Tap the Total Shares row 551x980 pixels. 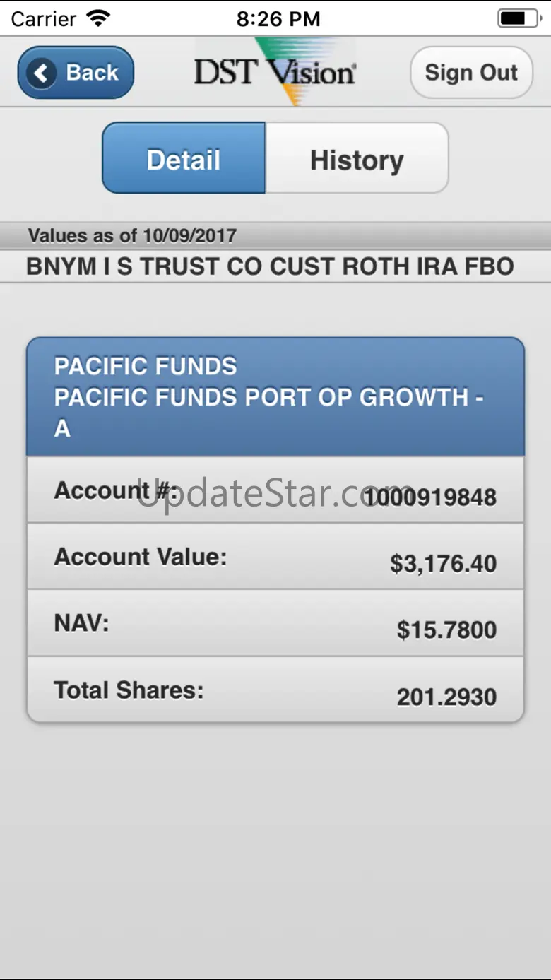click(275, 690)
